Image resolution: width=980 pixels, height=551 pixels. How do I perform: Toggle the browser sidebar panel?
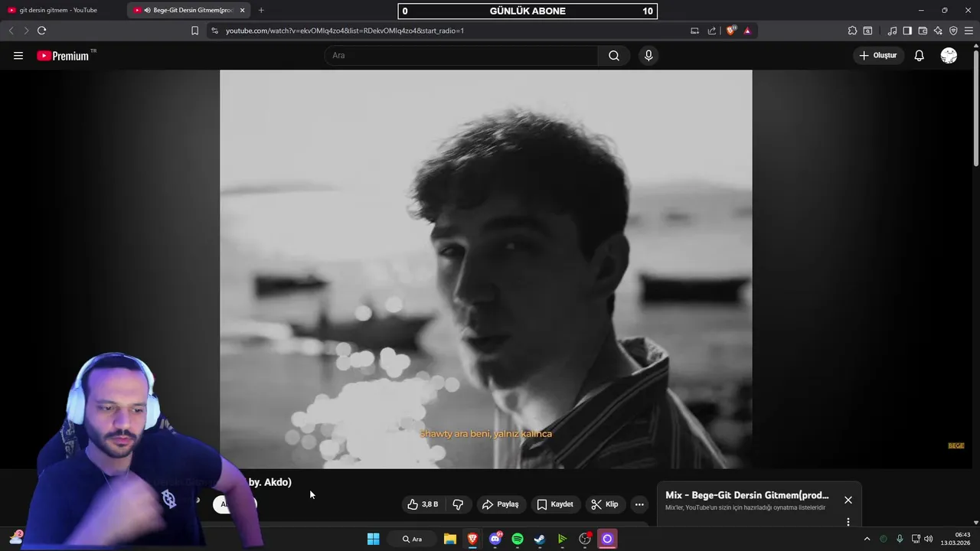pos(907,31)
